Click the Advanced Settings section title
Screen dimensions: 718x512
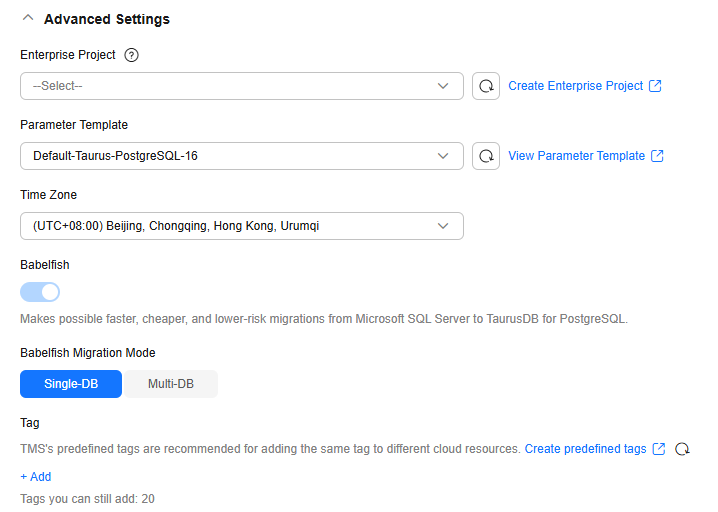click(x=107, y=19)
